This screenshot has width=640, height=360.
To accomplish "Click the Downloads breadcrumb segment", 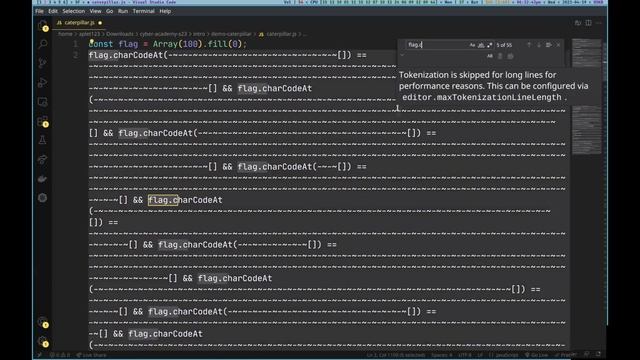I will click(x=120, y=34).
